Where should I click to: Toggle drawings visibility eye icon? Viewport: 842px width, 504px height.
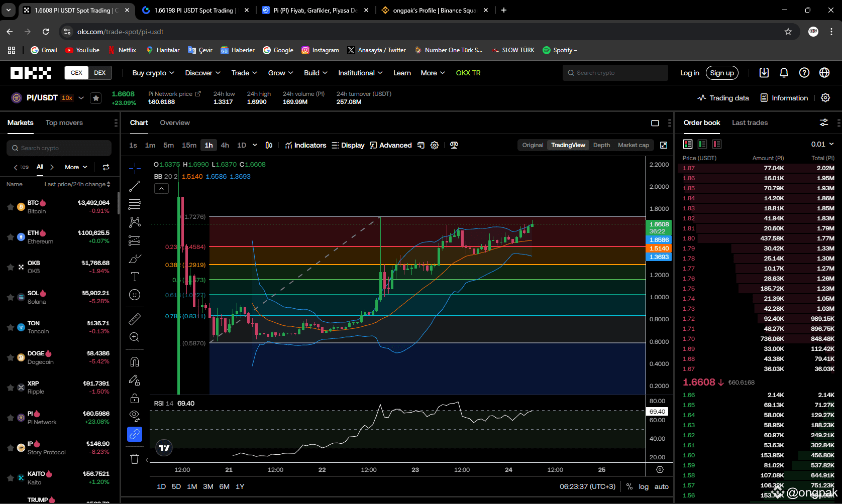(x=135, y=415)
